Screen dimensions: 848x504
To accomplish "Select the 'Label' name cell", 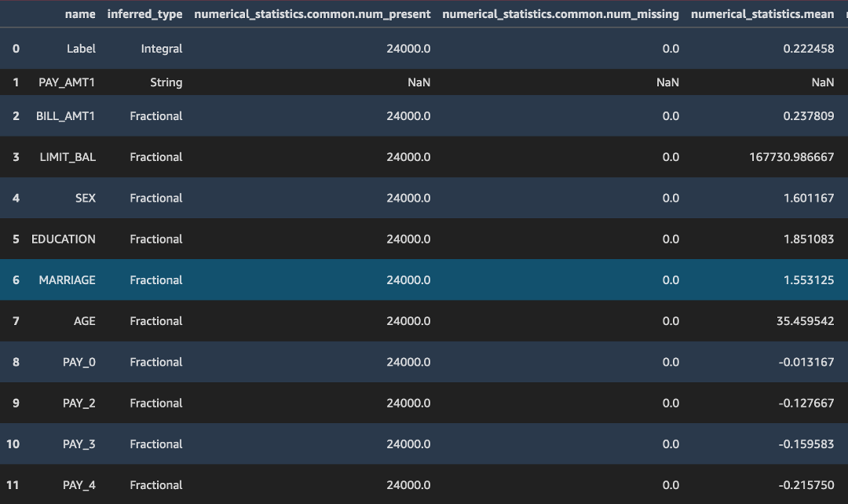I will coord(81,49).
